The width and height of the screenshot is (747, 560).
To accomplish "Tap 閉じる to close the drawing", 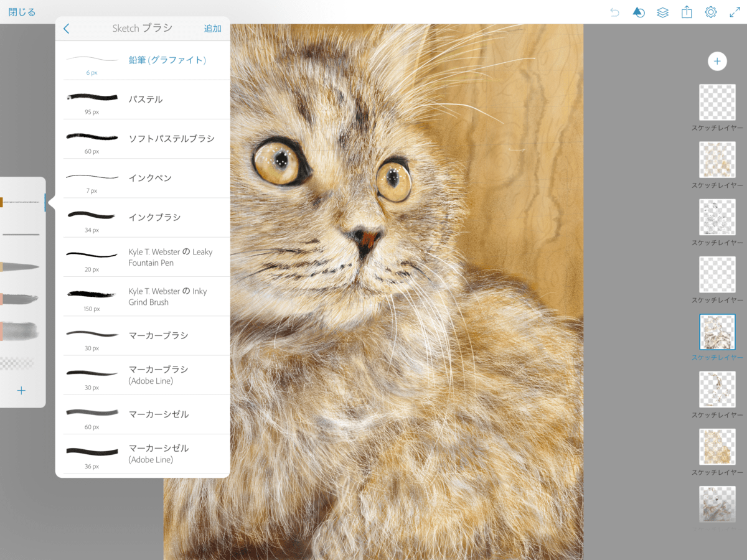I will click(22, 12).
